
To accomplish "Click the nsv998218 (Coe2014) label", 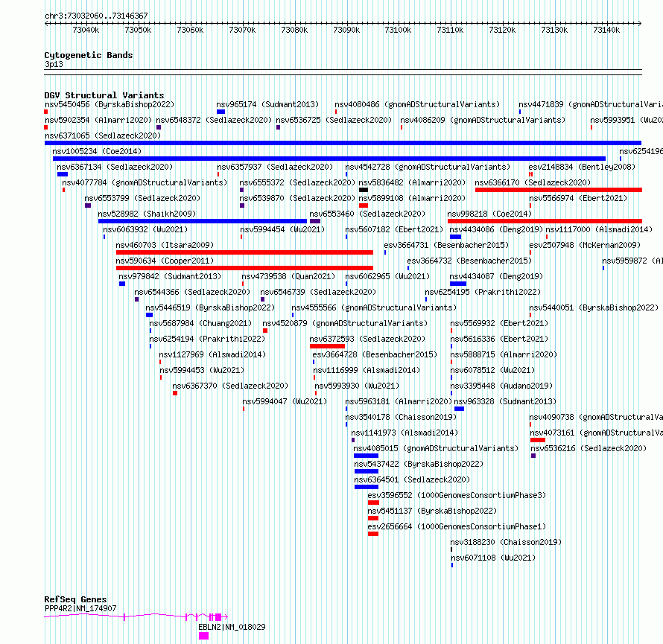I will (x=489, y=214).
